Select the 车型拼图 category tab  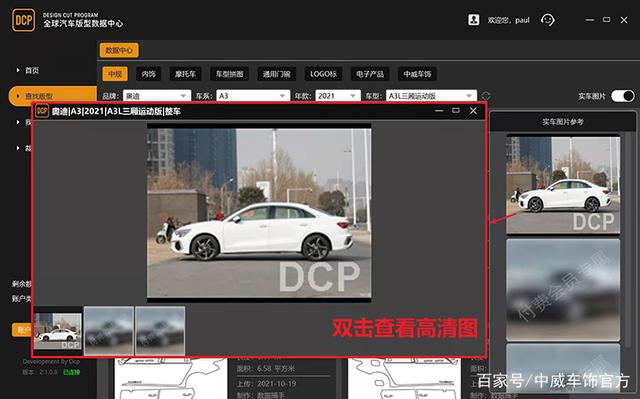[229, 74]
